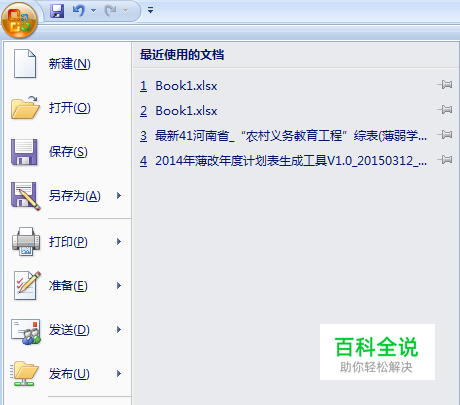Click the floppy-with-pencil icon for 另存为
This screenshot has width=460, height=405.
pyautogui.click(x=26, y=196)
